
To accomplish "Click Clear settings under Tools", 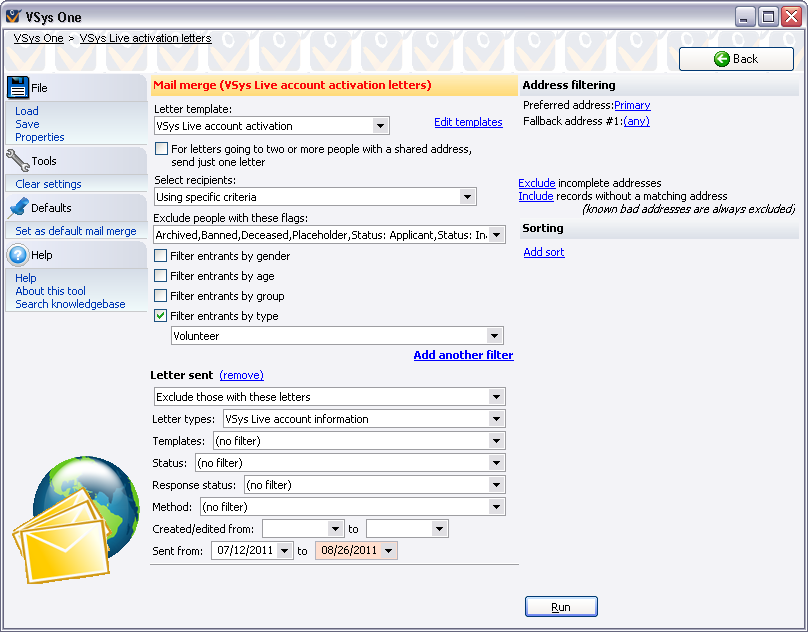I will pyautogui.click(x=48, y=184).
